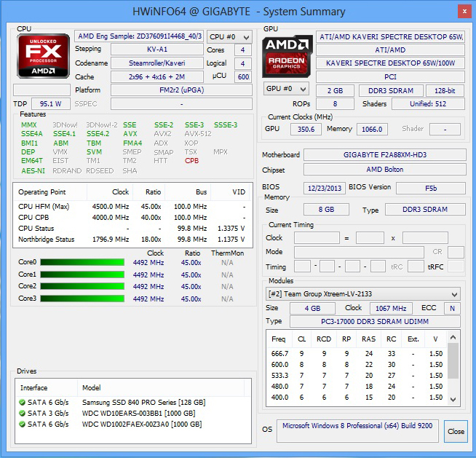
Task: Select the Samsung SSD 840 PRO Series [128 GB] row
Action: (x=133, y=403)
